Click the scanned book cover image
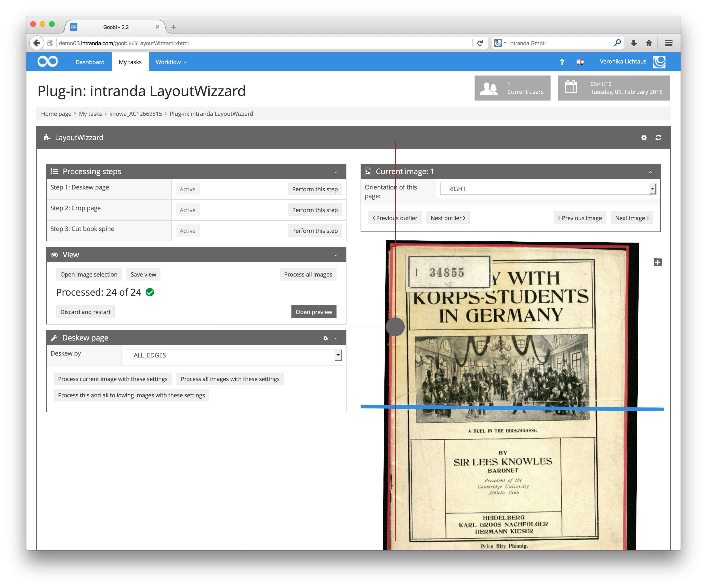The image size is (707, 588). tap(510, 395)
